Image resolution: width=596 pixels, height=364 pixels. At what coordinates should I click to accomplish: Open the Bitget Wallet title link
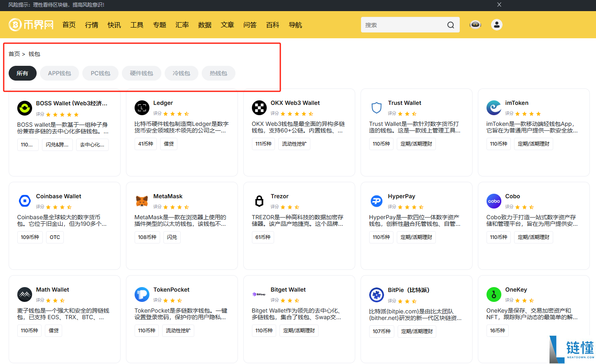click(288, 290)
